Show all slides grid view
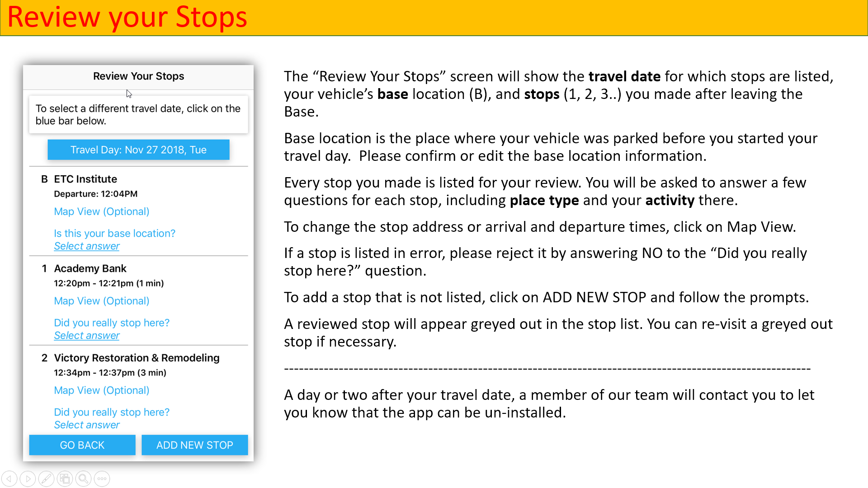868x488 pixels. tap(65, 479)
